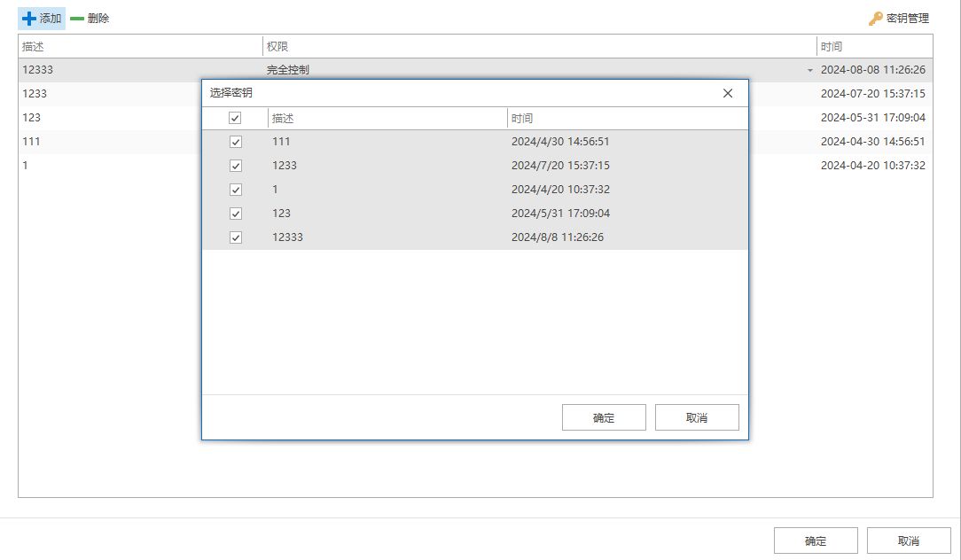Toggle the select-all checkbox in dialog header

(235, 118)
